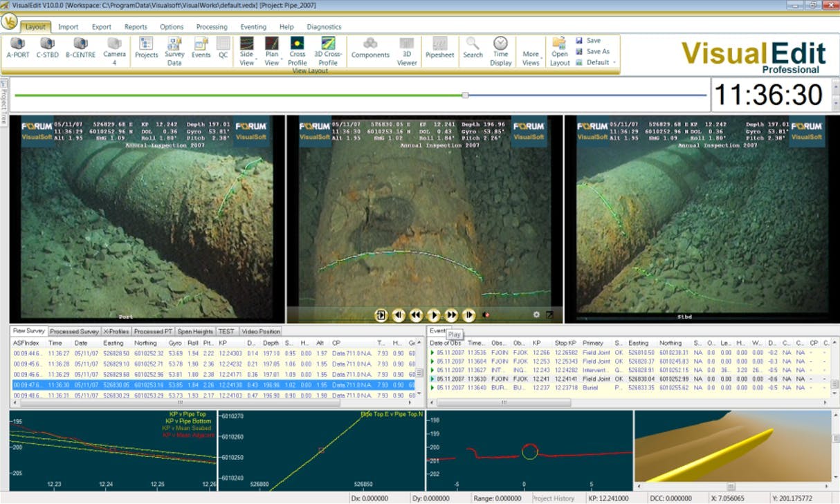Open the Components panel
Screen dimensions: 840x504
click(x=370, y=50)
